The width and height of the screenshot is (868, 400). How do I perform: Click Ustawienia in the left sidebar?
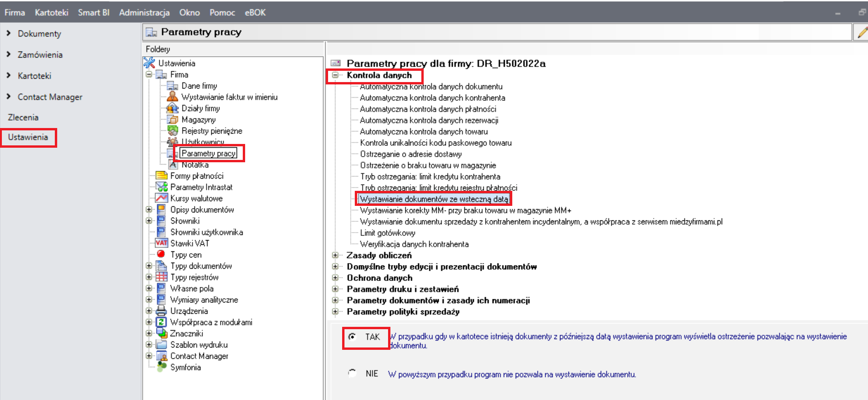coord(28,137)
